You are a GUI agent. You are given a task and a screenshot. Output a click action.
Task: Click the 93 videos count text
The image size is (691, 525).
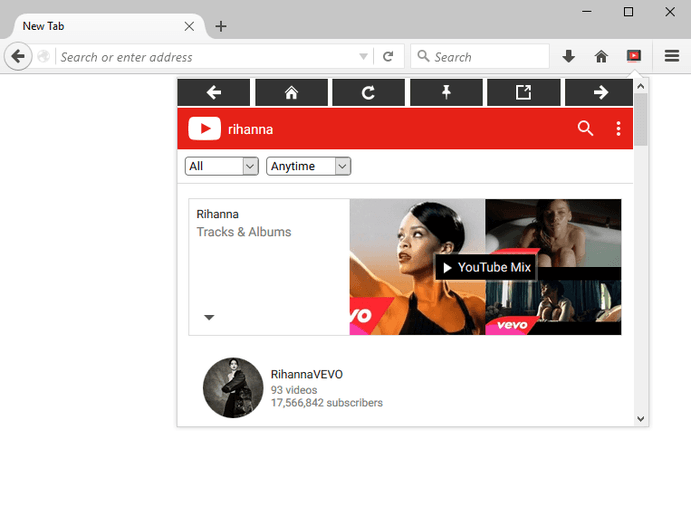(294, 390)
